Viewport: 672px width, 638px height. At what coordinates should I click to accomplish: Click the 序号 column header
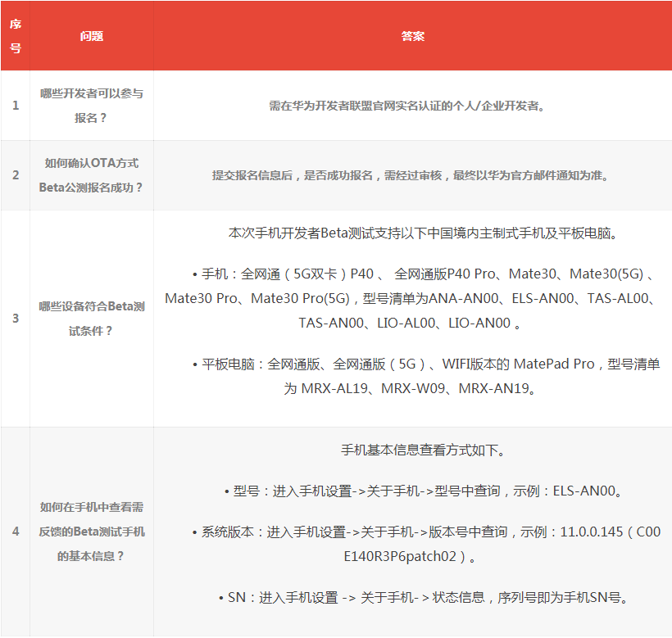16,36
